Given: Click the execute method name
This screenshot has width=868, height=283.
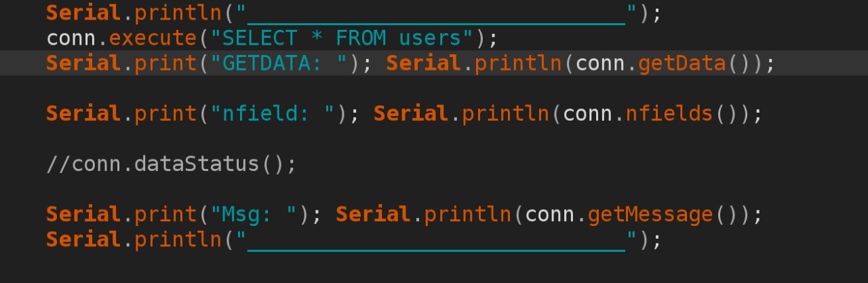Looking at the screenshot, I should pyautogui.click(x=153, y=38).
